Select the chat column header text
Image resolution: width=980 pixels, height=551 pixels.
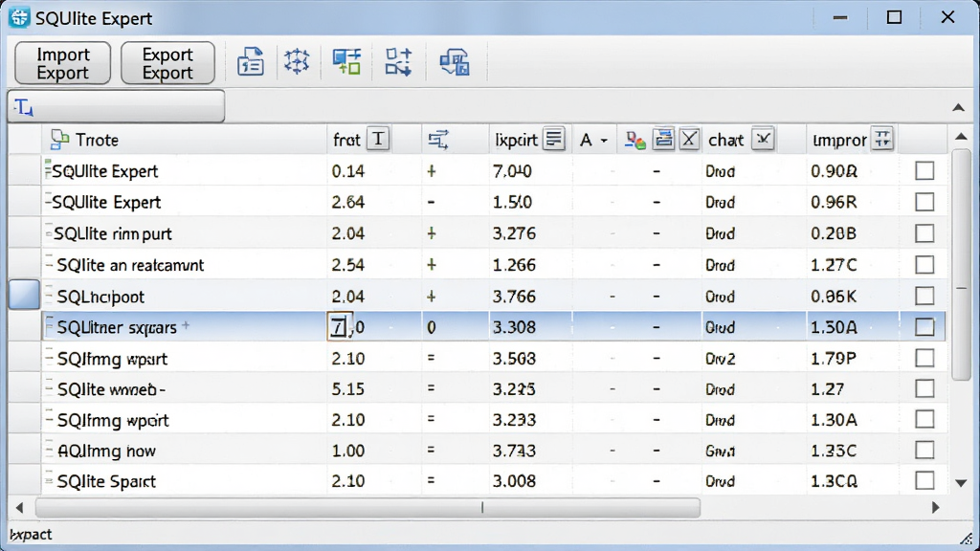tap(725, 140)
